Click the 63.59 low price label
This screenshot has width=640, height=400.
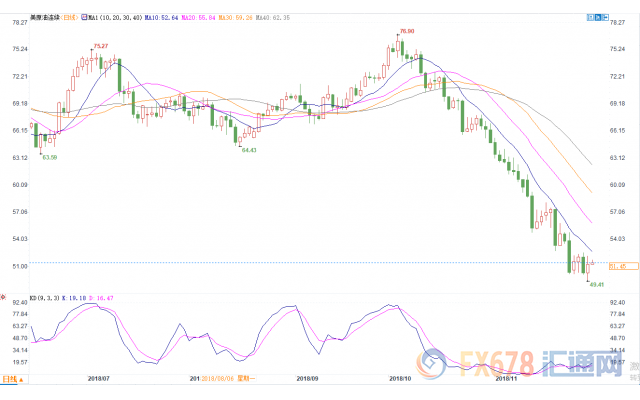pyautogui.click(x=50, y=157)
